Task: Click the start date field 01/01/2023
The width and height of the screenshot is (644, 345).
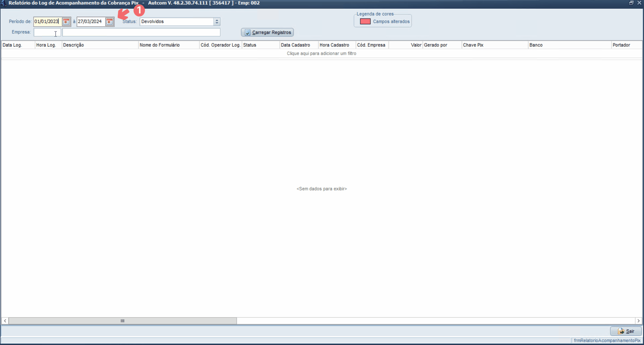Action: click(47, 22)
